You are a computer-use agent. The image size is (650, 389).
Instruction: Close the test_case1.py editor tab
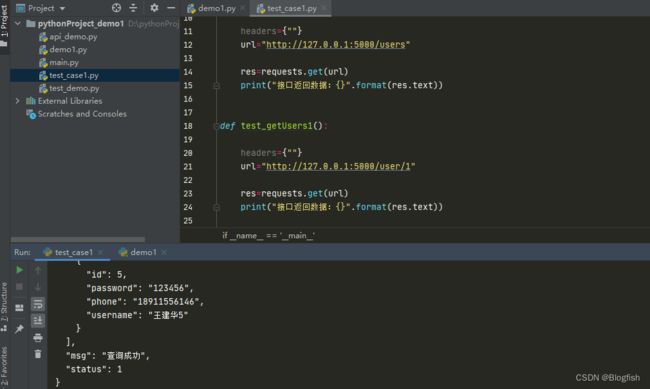click(x=324, y=8)
